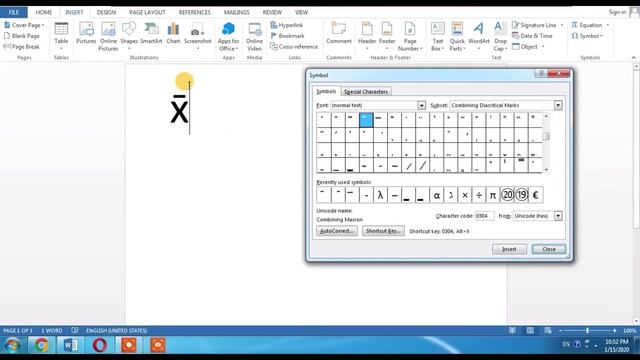This screenshot has height=360, width=640.
Task: Select the euro sign recent symbol
Action: [535, 195]
